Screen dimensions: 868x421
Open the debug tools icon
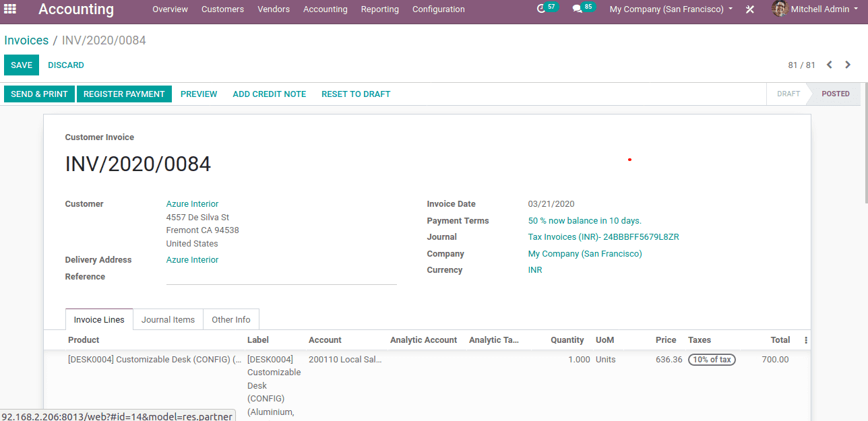[750, 9]
